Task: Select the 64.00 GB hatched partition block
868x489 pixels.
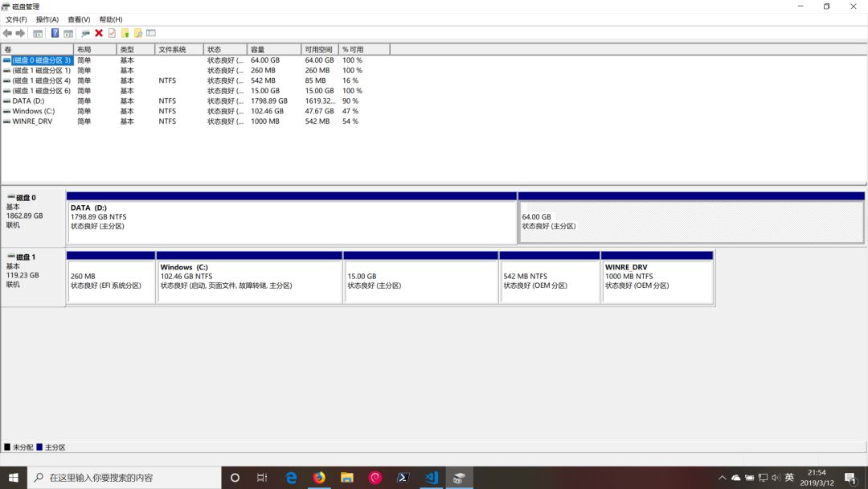Action: [x=691, y=218]
